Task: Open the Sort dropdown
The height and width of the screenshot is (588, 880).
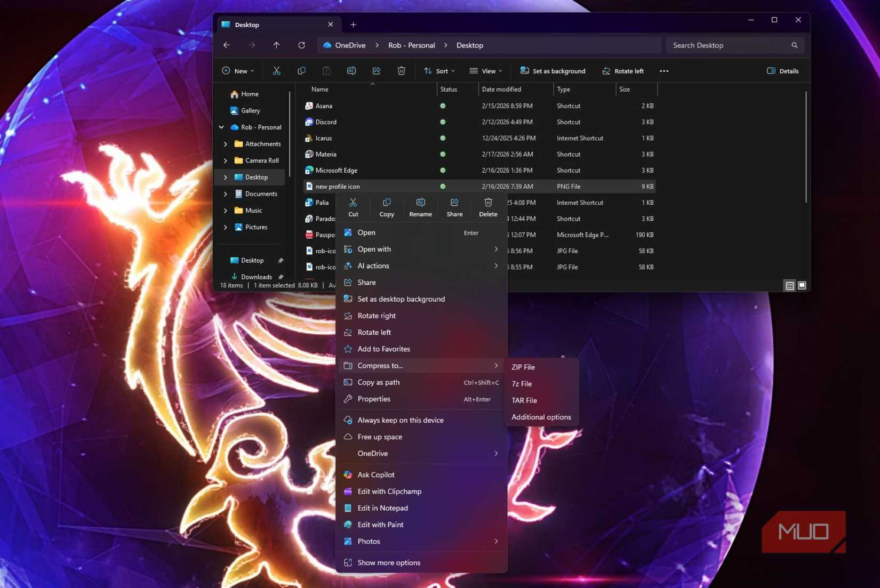Action: (439, 71)
